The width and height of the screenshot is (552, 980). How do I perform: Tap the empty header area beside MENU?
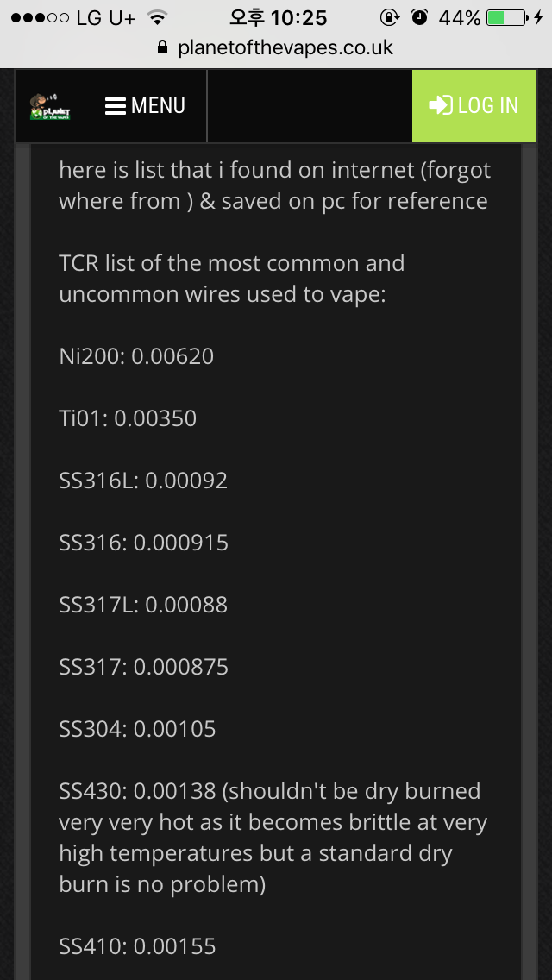click(x=310, y=106)
